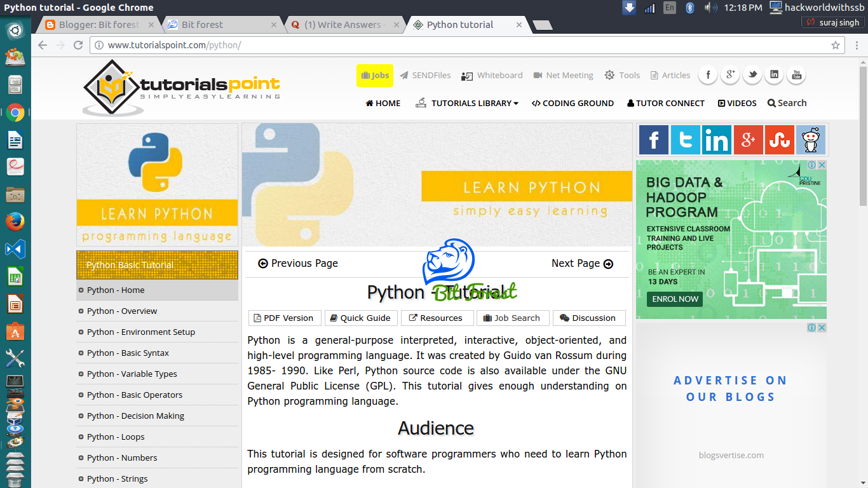Viewport: 868px width, 488px height.
Task: Open En keyboard layout indicator
Action: tap(670, 8)
